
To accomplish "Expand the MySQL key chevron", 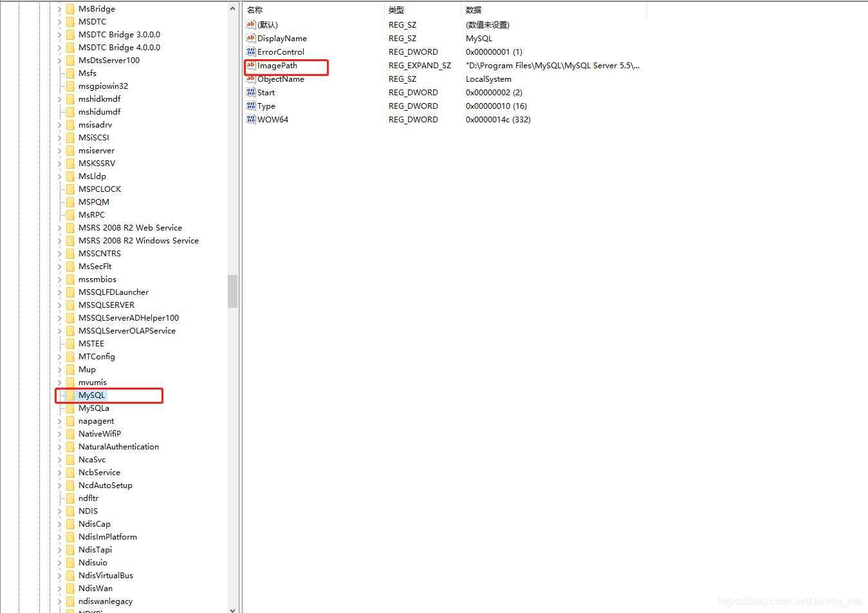I will (59, 395).
